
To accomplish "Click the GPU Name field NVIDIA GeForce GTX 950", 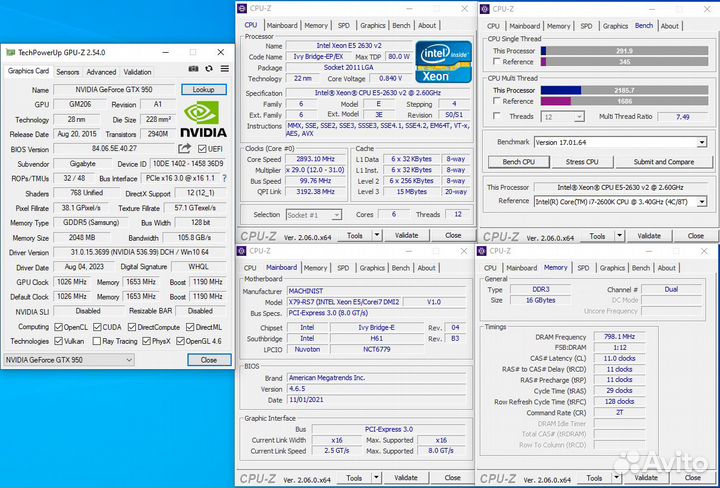I will 114,90.
